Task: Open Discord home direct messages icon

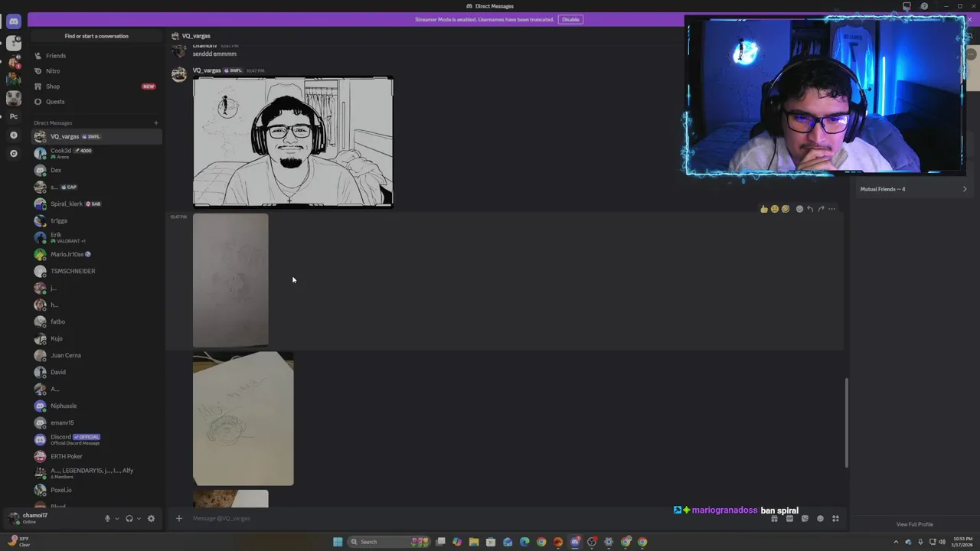Action: pos(13,21)
